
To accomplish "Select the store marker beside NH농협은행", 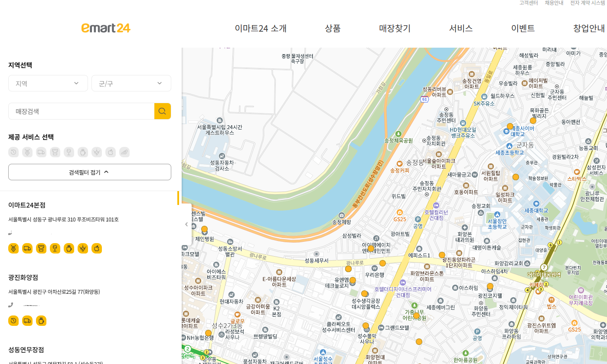I will coord(208,333).
